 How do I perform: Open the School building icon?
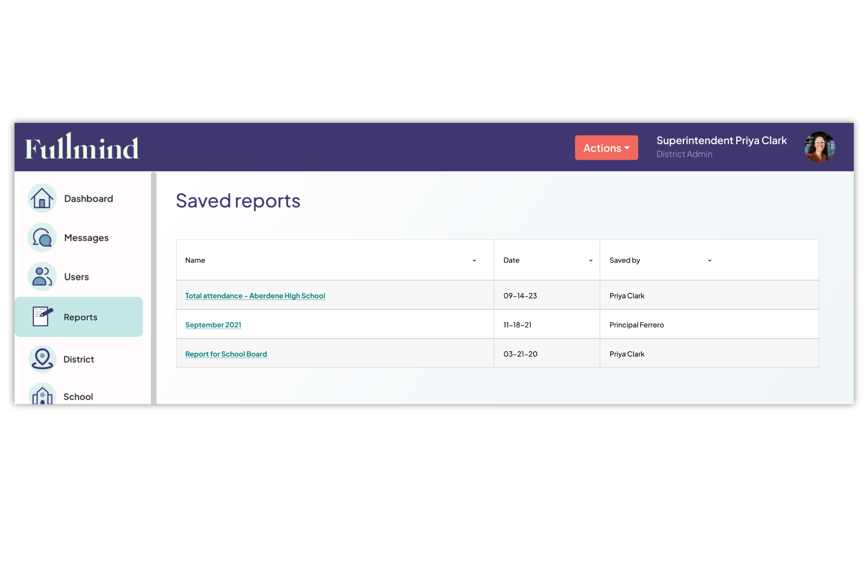click(42, 395)
